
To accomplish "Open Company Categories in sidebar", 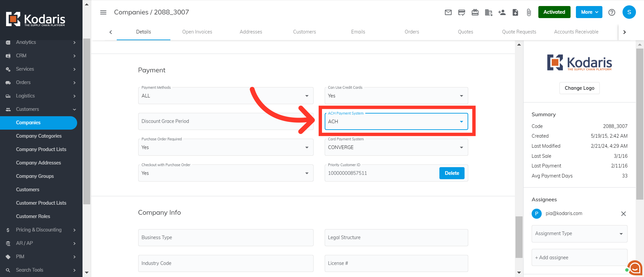I will (39, 136).
